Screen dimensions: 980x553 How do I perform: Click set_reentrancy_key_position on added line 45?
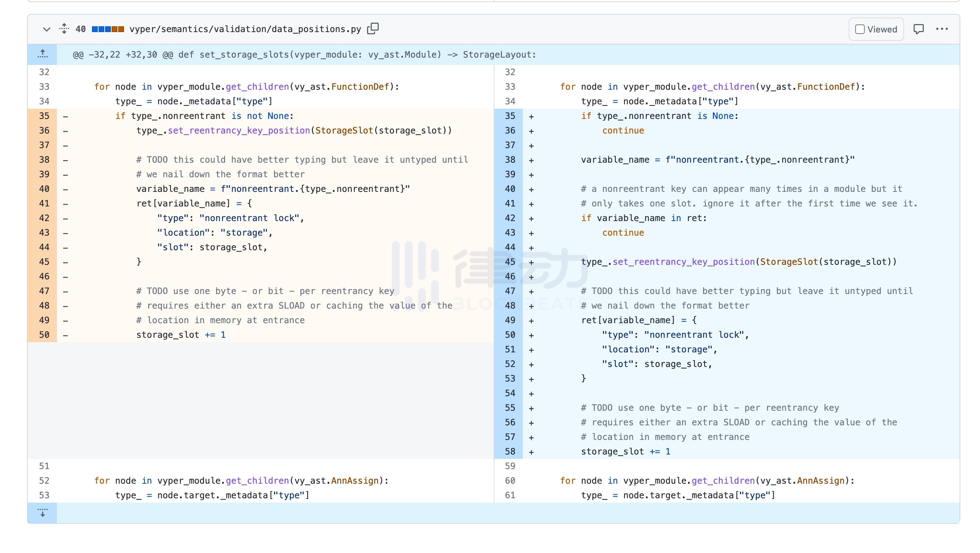click(x=683, y=262)
